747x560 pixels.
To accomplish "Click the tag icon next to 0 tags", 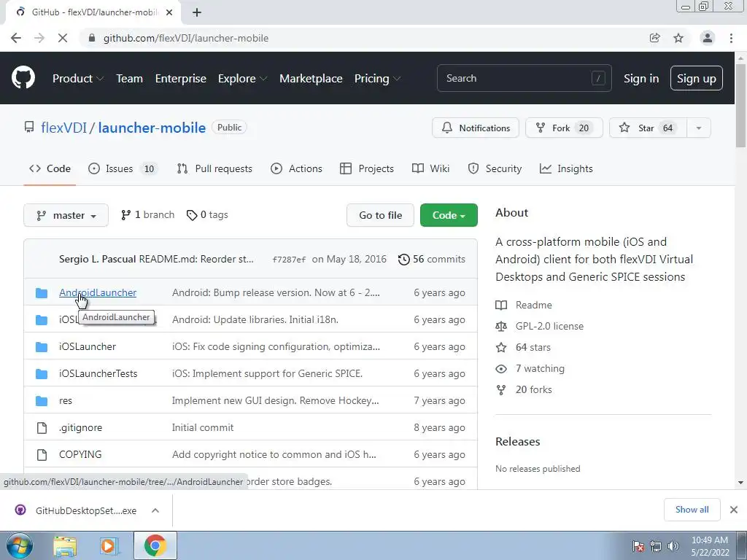I will click(x=192, y=215).
